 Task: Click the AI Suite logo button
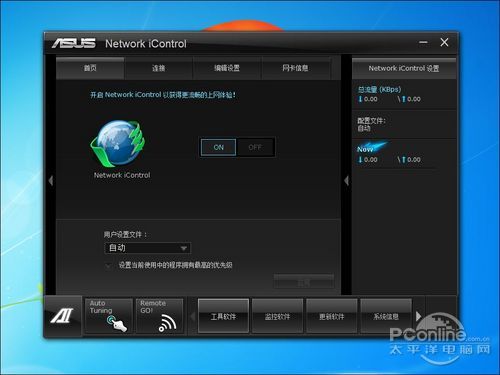62,316
